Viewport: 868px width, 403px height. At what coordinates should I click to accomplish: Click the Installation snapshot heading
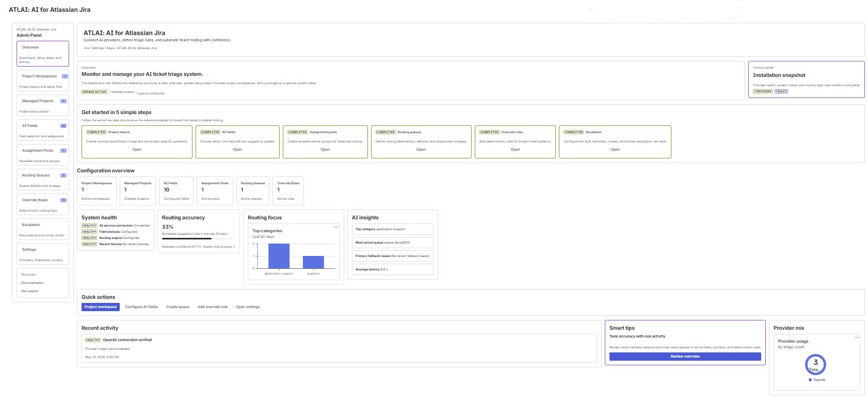pyautogui.click(x=779, y=75)
